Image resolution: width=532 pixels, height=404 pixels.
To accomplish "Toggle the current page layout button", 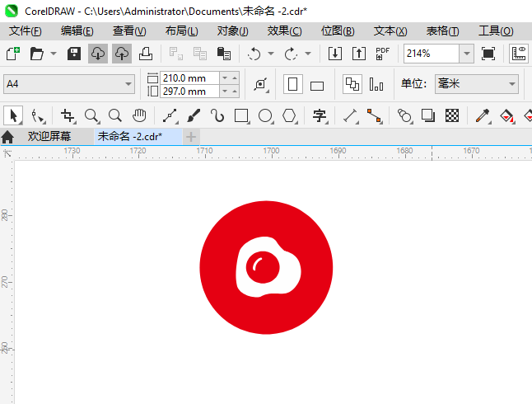I will [376, 84].
